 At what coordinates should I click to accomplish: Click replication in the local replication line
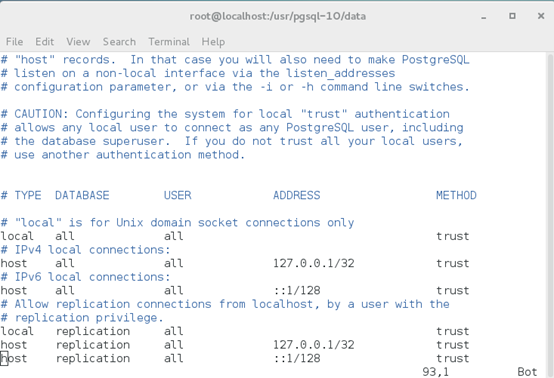click(x=93, y=331)
